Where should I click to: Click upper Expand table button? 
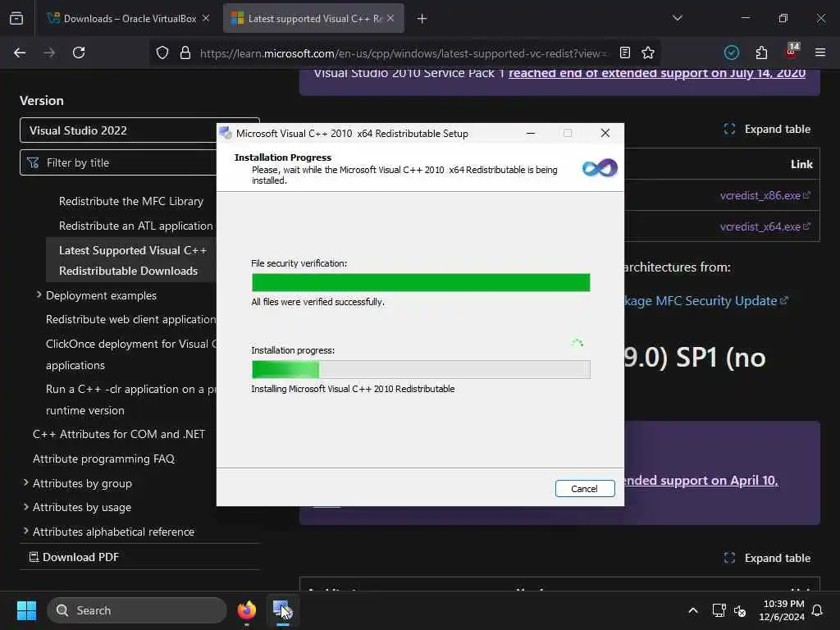point(767,129)
